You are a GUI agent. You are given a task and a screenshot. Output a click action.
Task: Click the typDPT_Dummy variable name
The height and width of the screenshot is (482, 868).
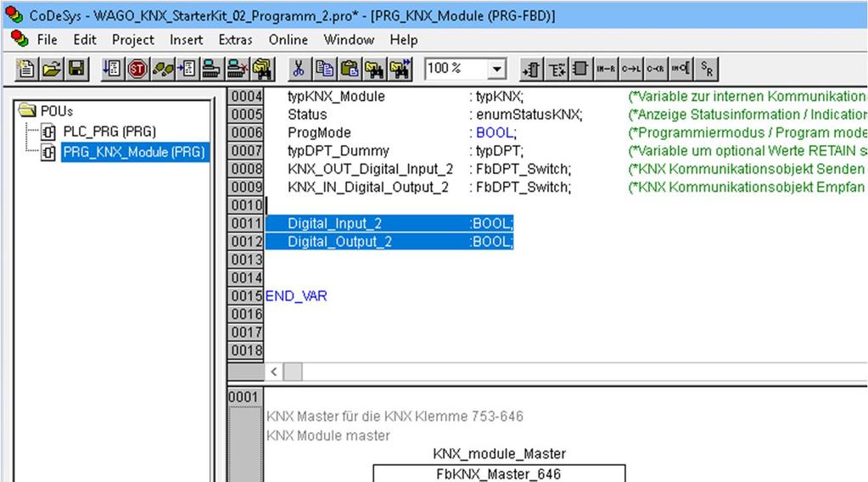tap(339, 150)
